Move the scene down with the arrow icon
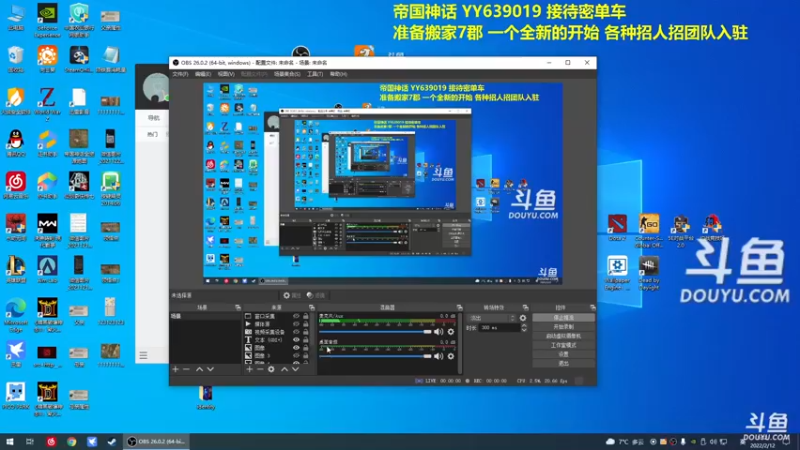The image size is (800, 450). click(210, 369)
